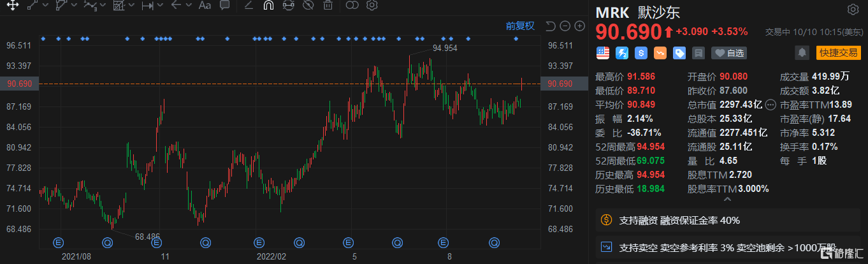Click the orange short-selling icon

[660, 53]
